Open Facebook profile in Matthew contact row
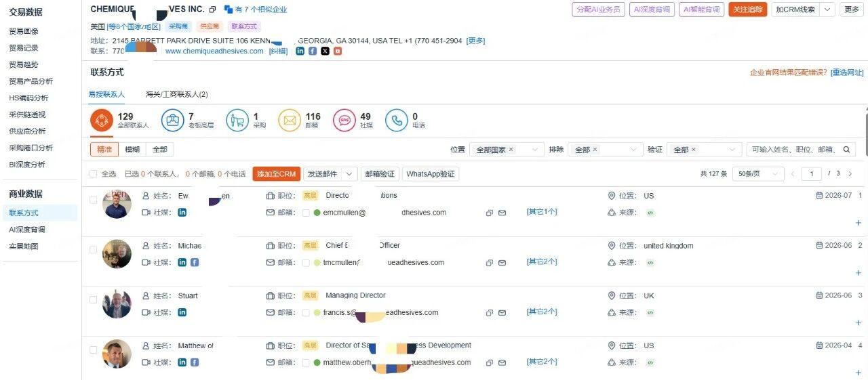This screenshot has width=868, height=380. (195, 362)
